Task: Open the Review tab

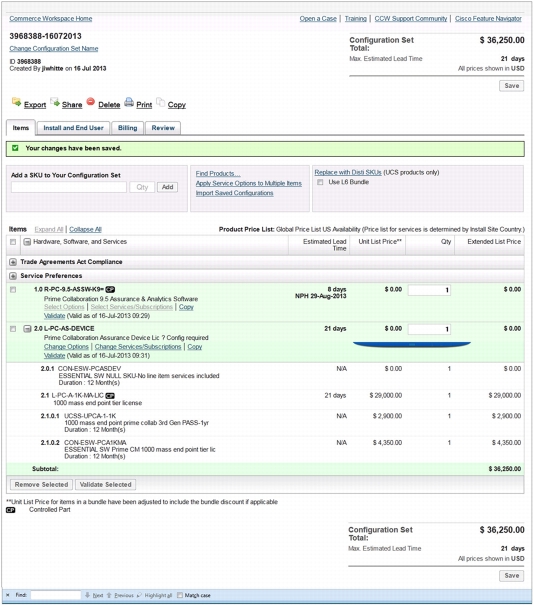Action: 163,128
